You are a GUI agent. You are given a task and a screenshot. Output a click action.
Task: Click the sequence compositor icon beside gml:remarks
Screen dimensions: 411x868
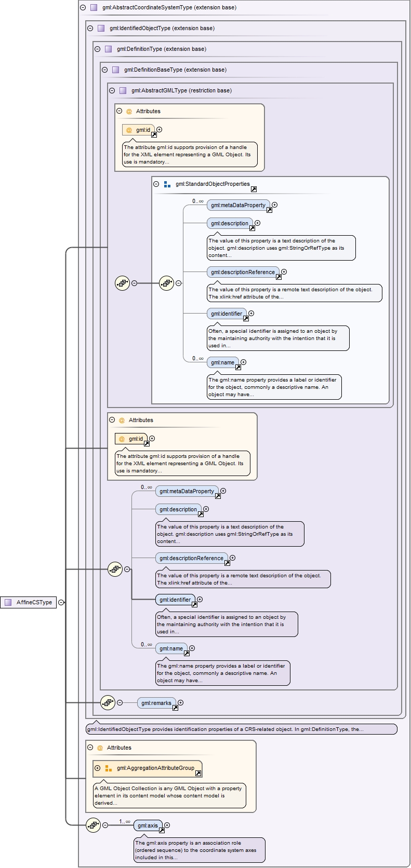pos(108,702)
